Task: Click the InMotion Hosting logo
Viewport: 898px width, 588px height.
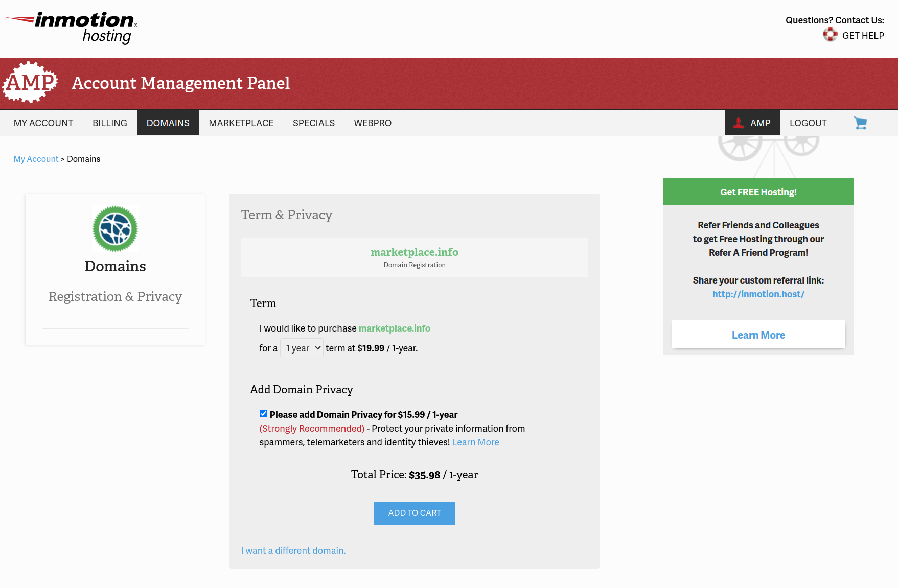Action: tap(72, 28)
